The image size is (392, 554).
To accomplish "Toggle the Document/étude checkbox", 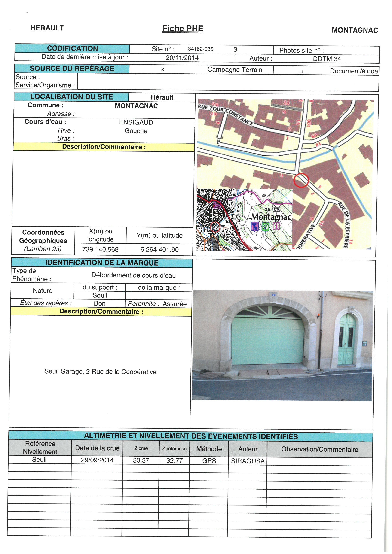I will [x=301, y=71].
